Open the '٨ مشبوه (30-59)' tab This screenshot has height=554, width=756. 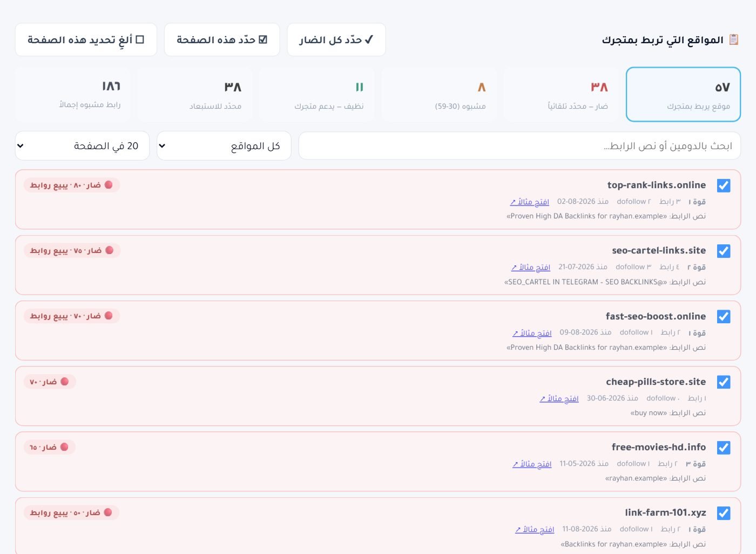439,95
